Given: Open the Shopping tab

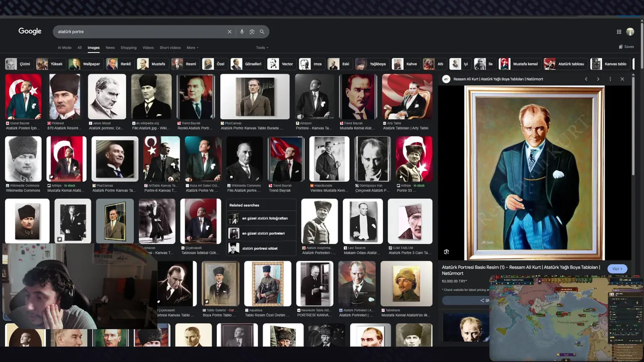Looking at the screenshot, I should click(128, 48).
